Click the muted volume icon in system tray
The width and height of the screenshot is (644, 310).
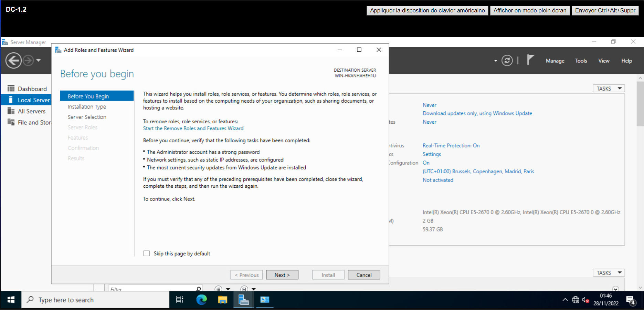click(585, 300)
